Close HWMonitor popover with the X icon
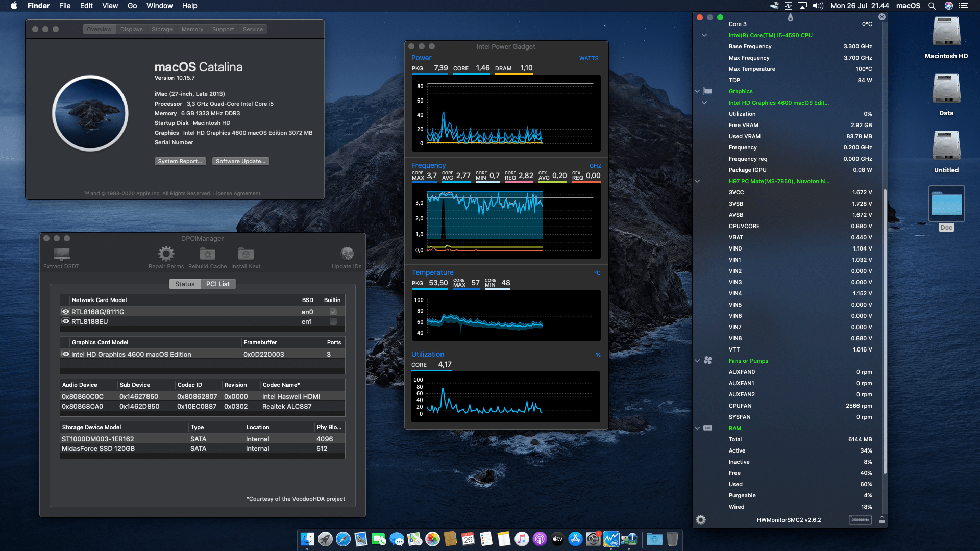The height and width of the screenshot is (551, 980). pos(882,17)
